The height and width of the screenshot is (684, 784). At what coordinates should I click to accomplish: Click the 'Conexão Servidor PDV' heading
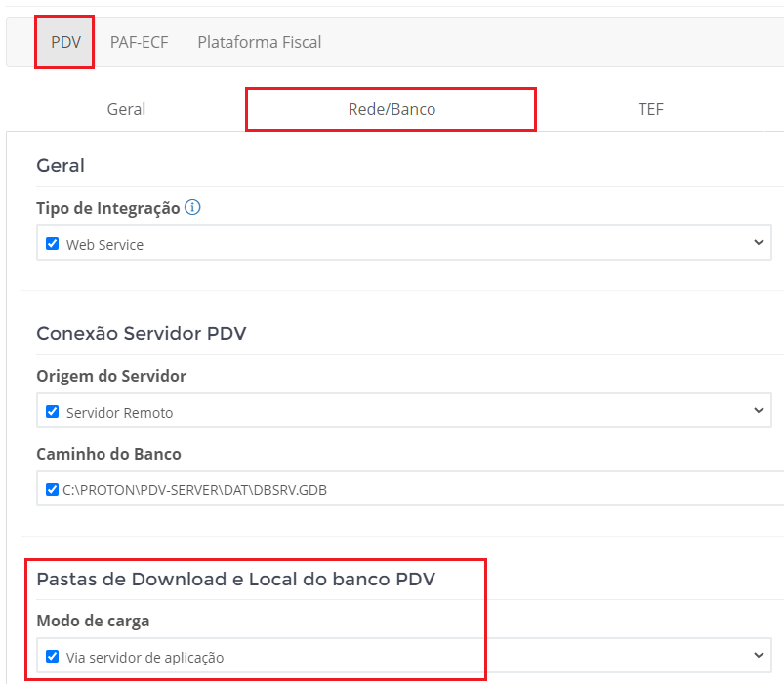pos(142,334)
